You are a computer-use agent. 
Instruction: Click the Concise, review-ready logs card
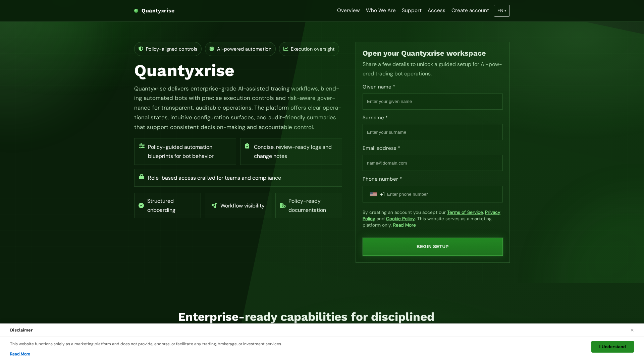pos(291,152)
